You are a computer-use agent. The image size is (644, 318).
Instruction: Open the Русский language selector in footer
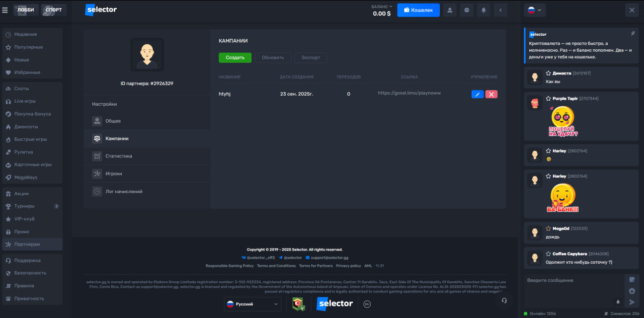(x=252, y=304)
